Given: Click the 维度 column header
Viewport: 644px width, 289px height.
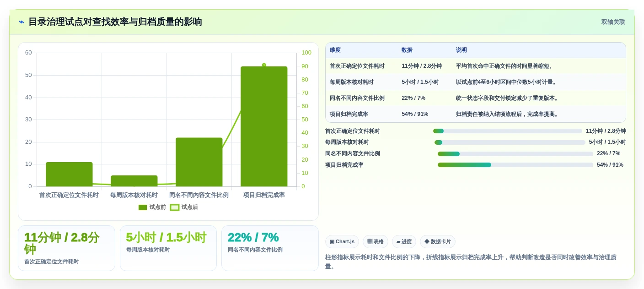Looking at the screenshot, I should 335,50.
